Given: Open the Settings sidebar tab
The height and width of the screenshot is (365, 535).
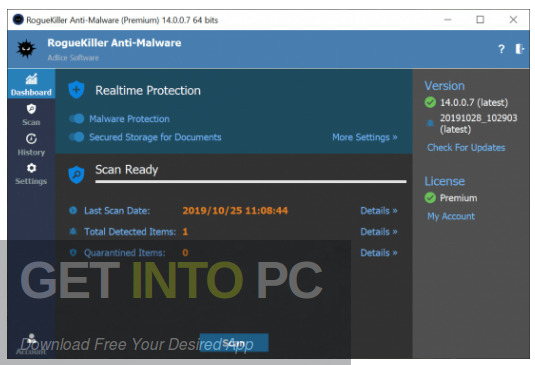Looking at the screenshot, I should click(31, 174).
